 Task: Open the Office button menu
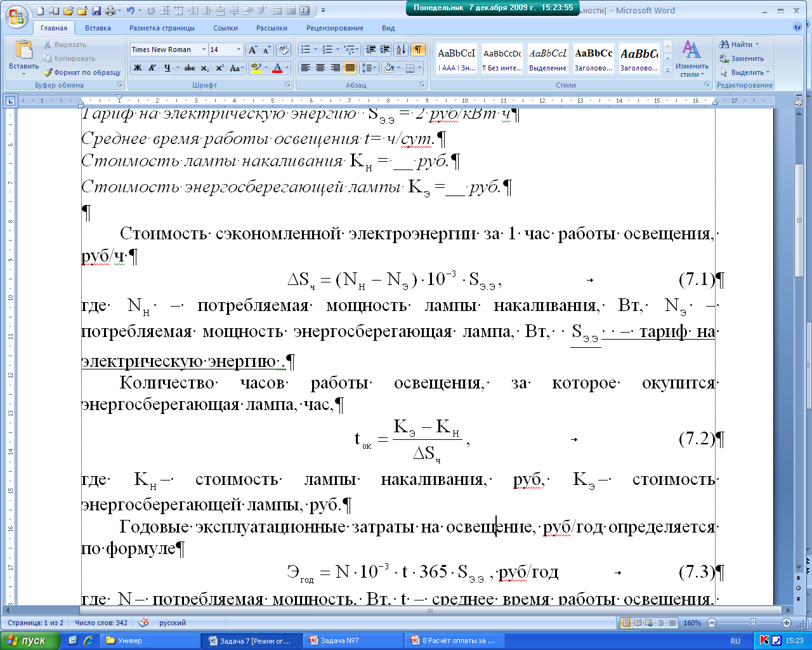click(17, 15)
